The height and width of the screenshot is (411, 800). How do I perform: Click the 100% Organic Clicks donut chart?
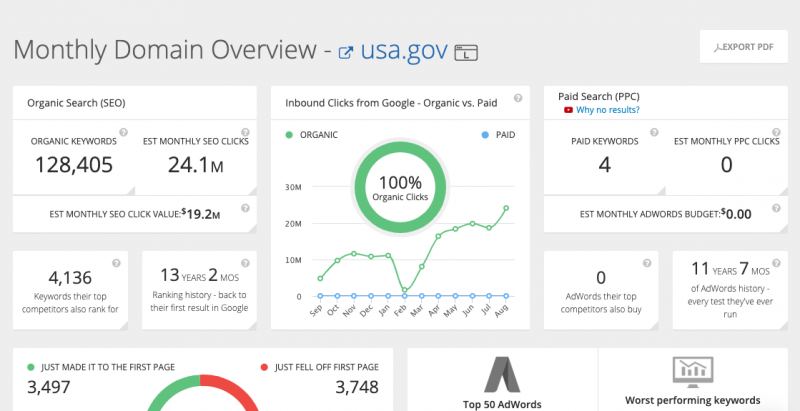point(401,187)
